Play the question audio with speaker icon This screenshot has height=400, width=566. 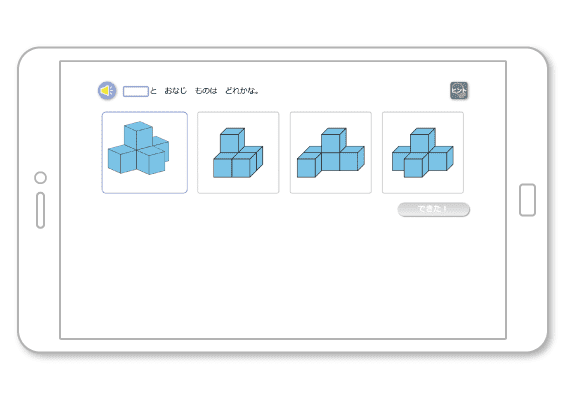click(x=107, y=90)
